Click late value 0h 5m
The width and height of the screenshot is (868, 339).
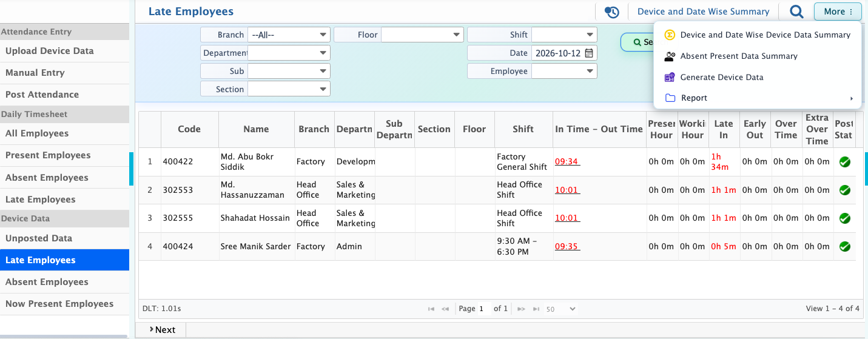click(723, 246)
